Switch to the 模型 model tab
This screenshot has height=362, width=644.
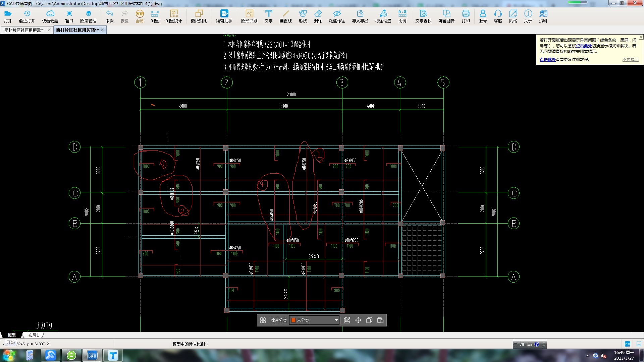pos(12,335)
